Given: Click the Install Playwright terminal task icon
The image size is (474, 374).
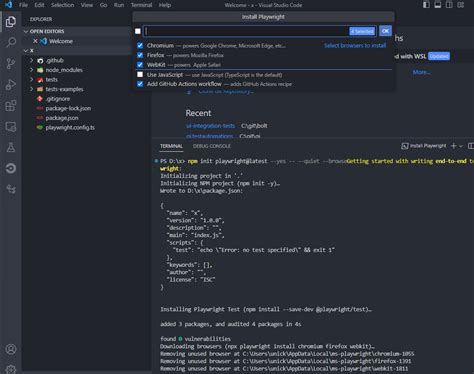Looking at the screenshot, I should pos(405,146).
